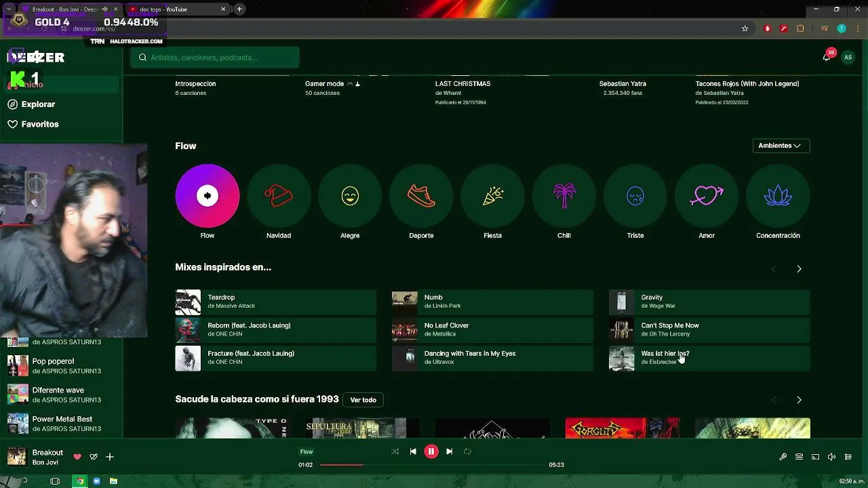Viewport: 868px width, 488px height.
Task: Play the main Flow circle
Action: coord(207,196)
